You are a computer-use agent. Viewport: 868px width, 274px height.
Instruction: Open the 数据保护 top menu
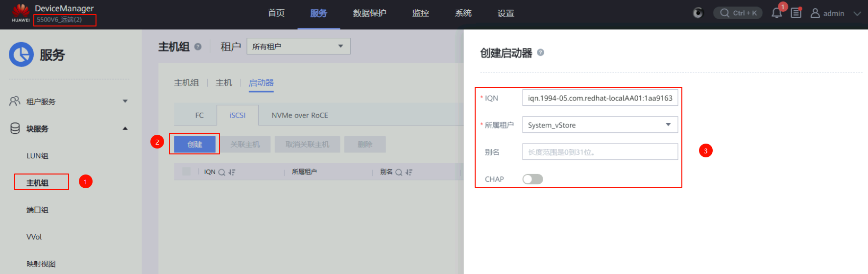[x=369, y=13]
